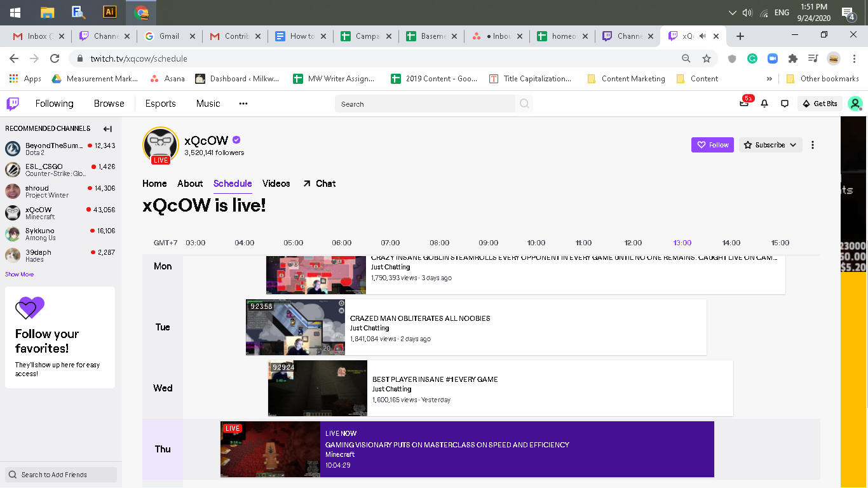Open the Windows notification center
Viewport: 868px width, 488px height.
(848, 13)
